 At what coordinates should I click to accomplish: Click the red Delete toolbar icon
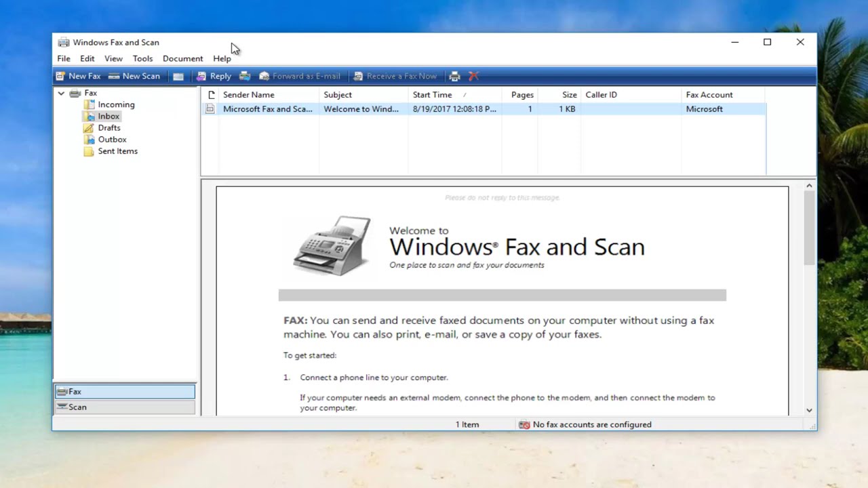[473, 76]
